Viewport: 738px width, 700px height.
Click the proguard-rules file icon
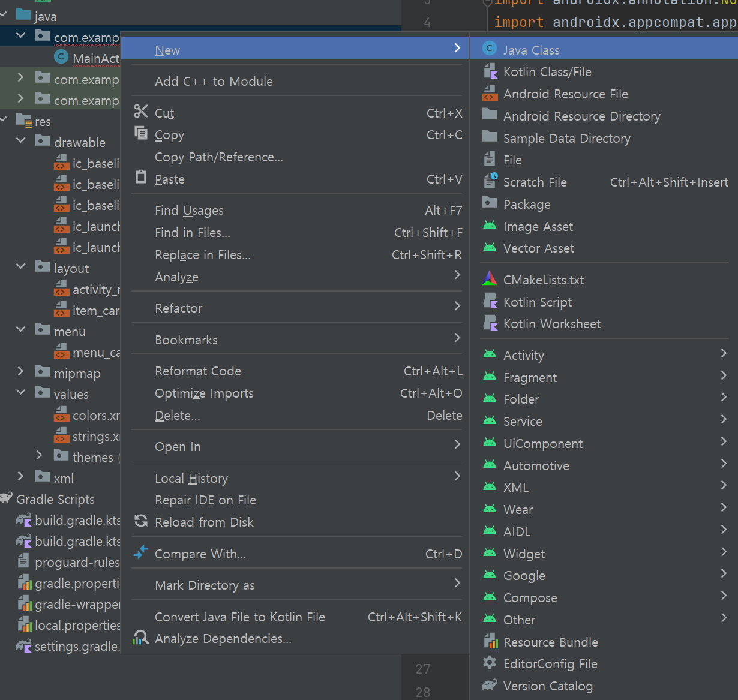point(23,561)
